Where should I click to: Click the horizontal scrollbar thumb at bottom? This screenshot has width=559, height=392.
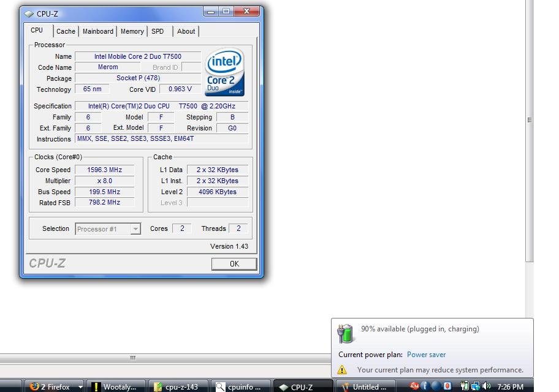click(x=132, y=358)
